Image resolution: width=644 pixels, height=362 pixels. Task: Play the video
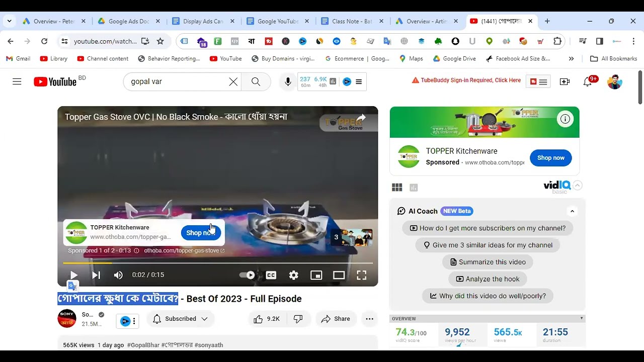point(74,275)
